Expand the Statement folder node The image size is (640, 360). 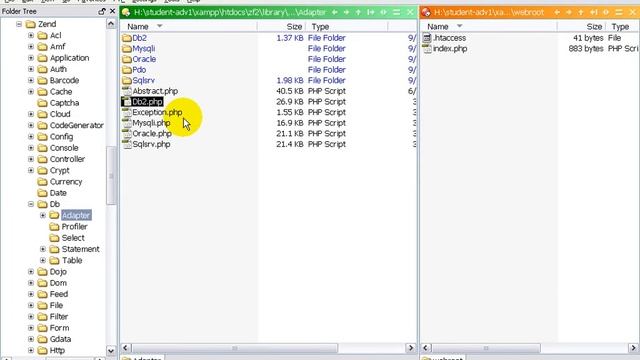click(43, 249)
